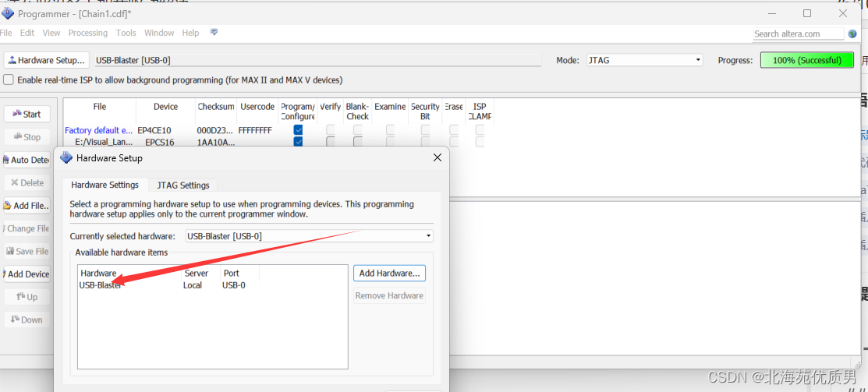
Task: Check ISP CLAMP for the EP4CE10 row
Action: coord(480,130)
